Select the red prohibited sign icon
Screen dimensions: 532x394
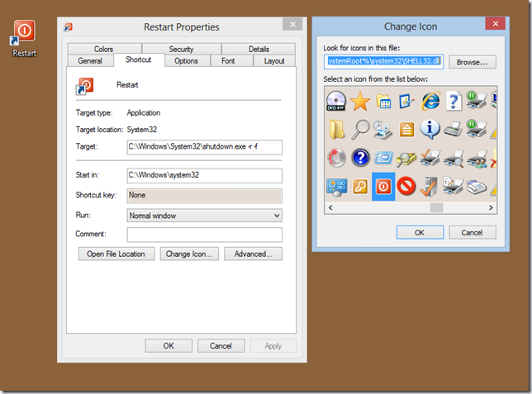pyautogui.click(x=406, y=186)
